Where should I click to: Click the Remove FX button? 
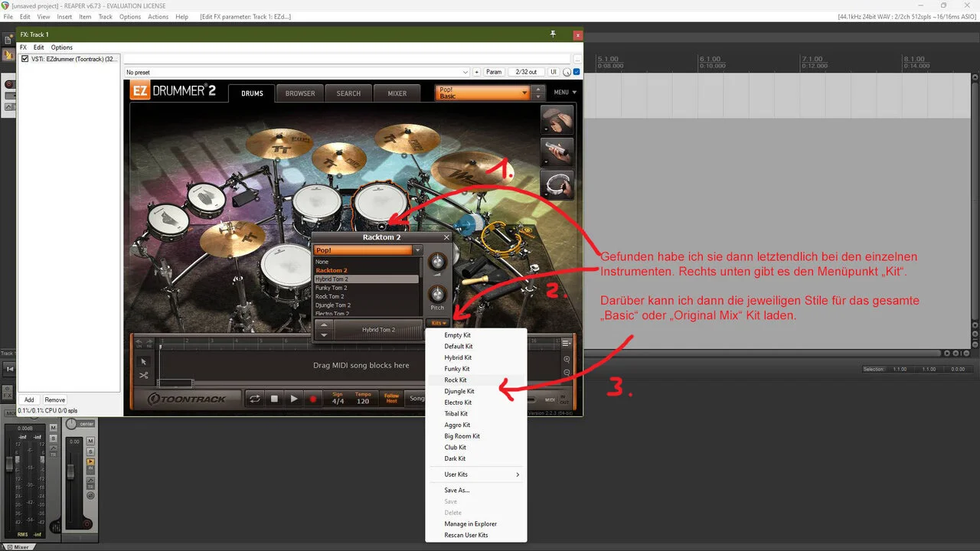pyautogui.click(x=54, y=399)
